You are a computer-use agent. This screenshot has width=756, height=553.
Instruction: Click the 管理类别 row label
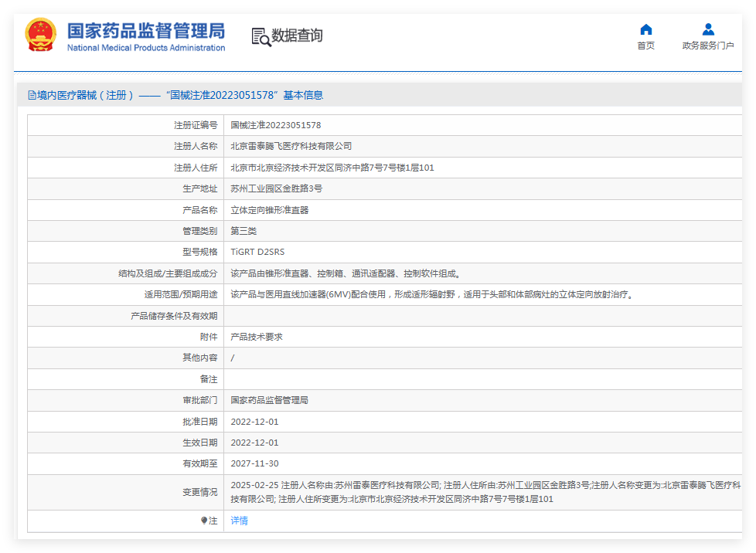(x=200, y=231)
